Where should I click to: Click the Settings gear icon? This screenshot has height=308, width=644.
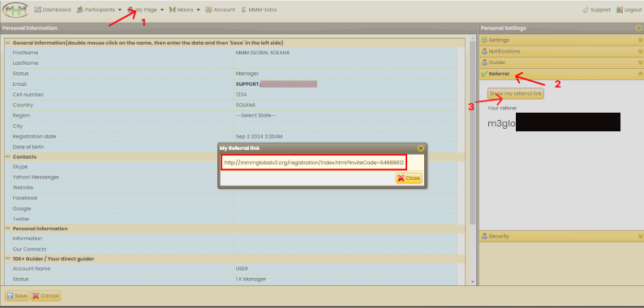[484, 41]
